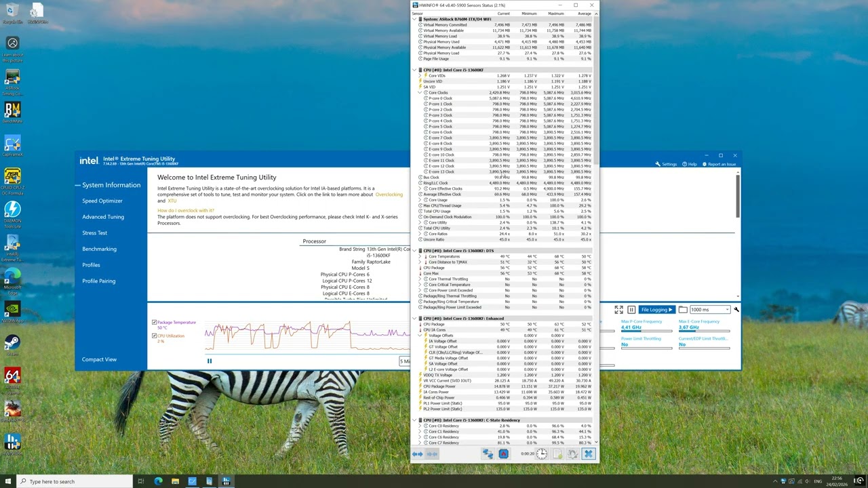Open Benchmarking in XTU sidebar

pyautogui.click(x=99, y=249)
